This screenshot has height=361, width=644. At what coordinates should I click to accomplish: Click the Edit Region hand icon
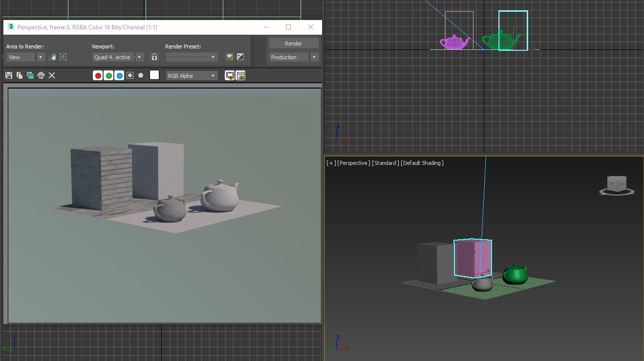52,57
